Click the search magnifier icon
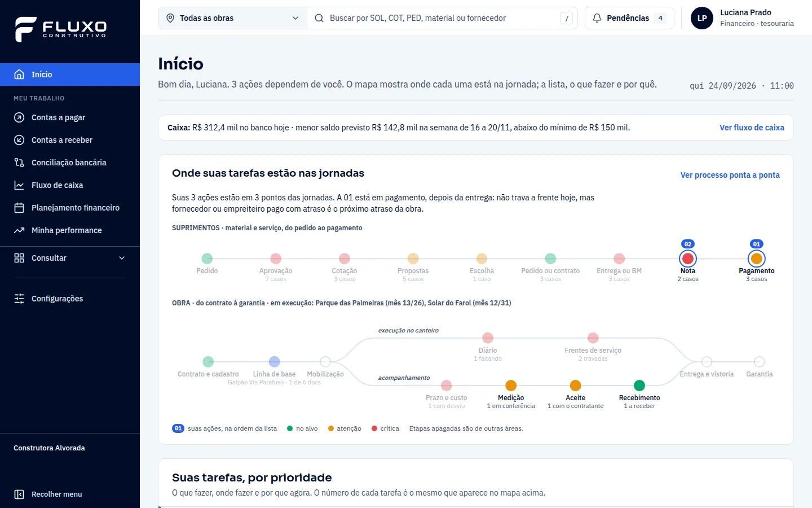Screen dimensions: 812x508 319,18
